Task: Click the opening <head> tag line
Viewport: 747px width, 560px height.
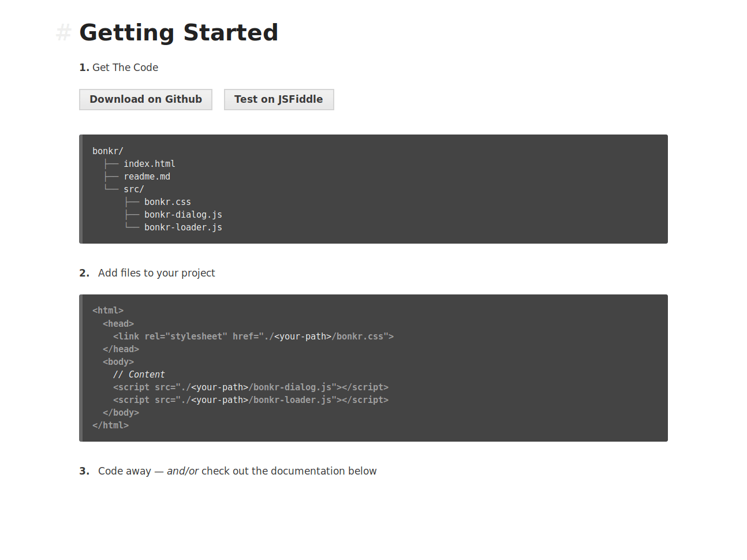Action: 118,324
